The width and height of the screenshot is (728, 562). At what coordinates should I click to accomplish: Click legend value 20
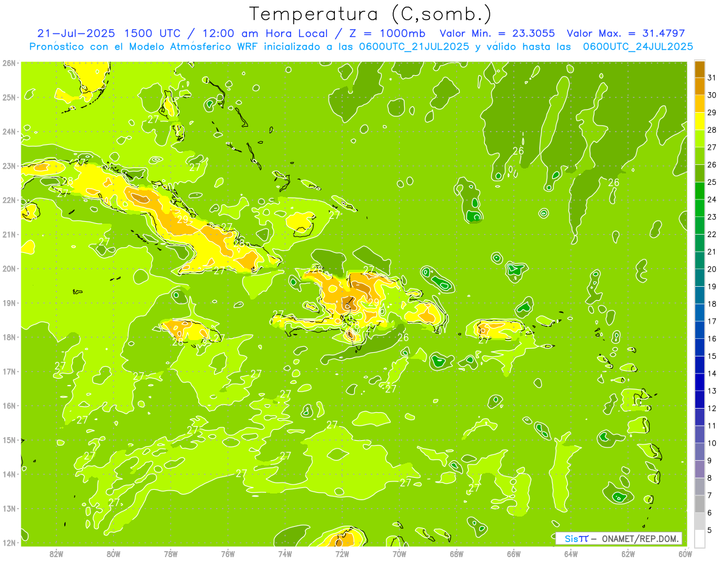pyautogui.click(x=712, y=269)
